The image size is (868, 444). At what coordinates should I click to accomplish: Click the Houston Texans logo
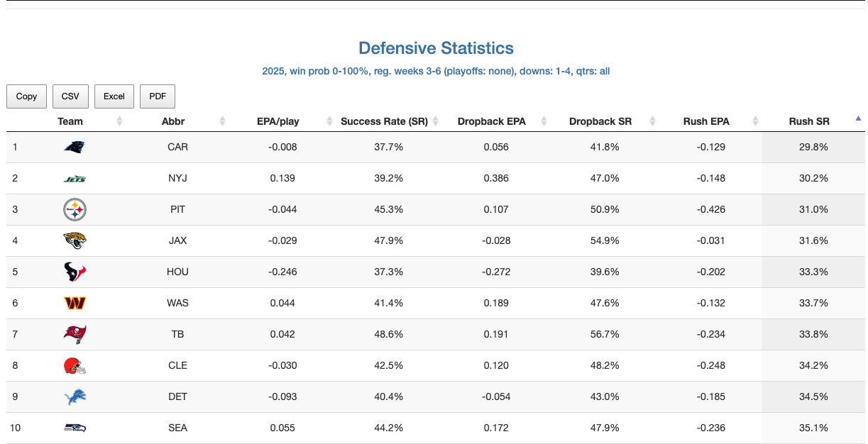point(75,272)
